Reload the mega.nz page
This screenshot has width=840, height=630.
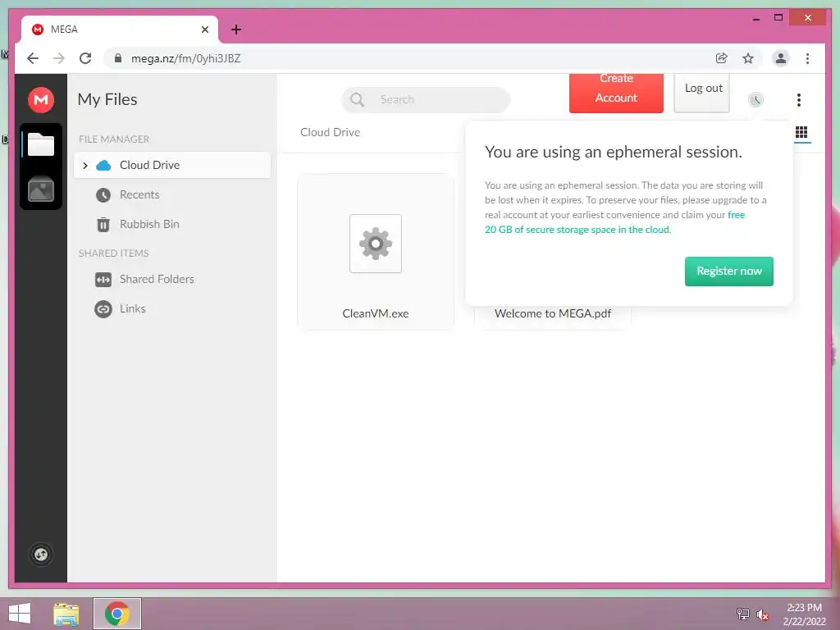(85, 58)
